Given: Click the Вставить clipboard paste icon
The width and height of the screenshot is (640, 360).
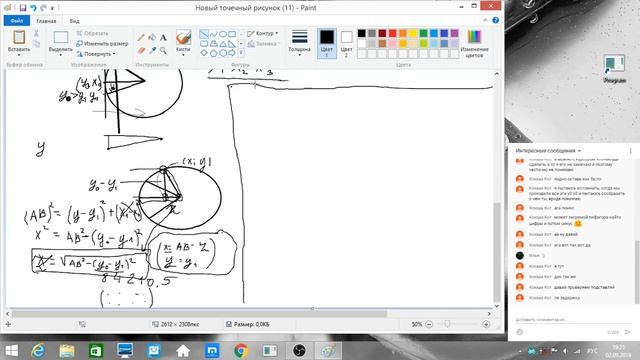Looking at the screenshot, I should (19, 37).
